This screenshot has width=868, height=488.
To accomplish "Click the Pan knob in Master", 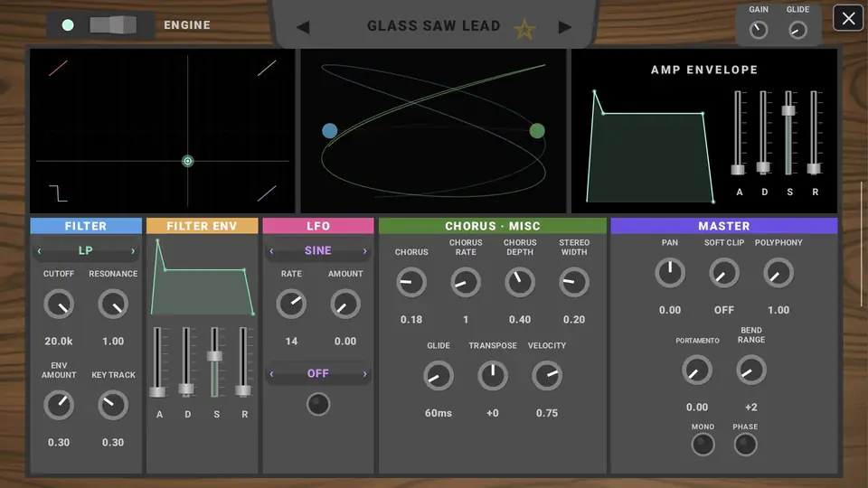I will (670, 273).
